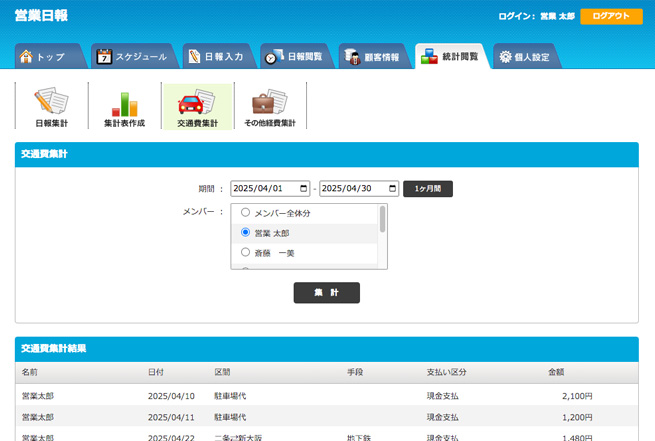Click the end date field 2025/04/30

[359, 189]
